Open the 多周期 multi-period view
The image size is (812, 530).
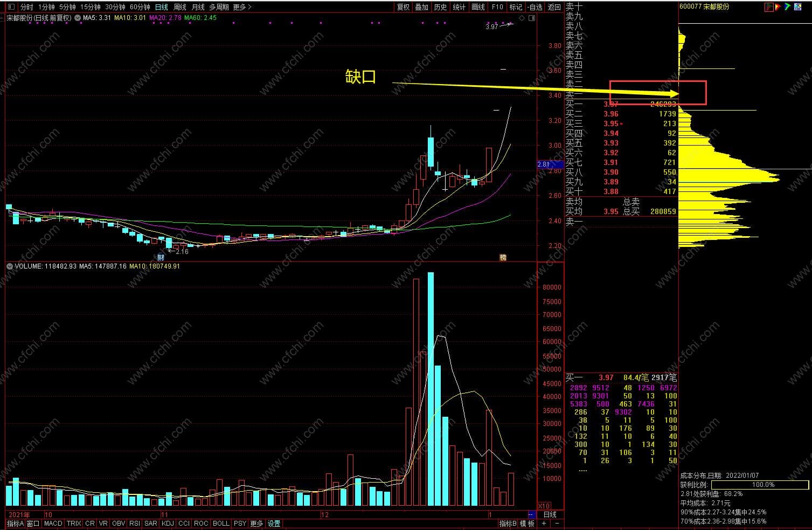[219, 7]
